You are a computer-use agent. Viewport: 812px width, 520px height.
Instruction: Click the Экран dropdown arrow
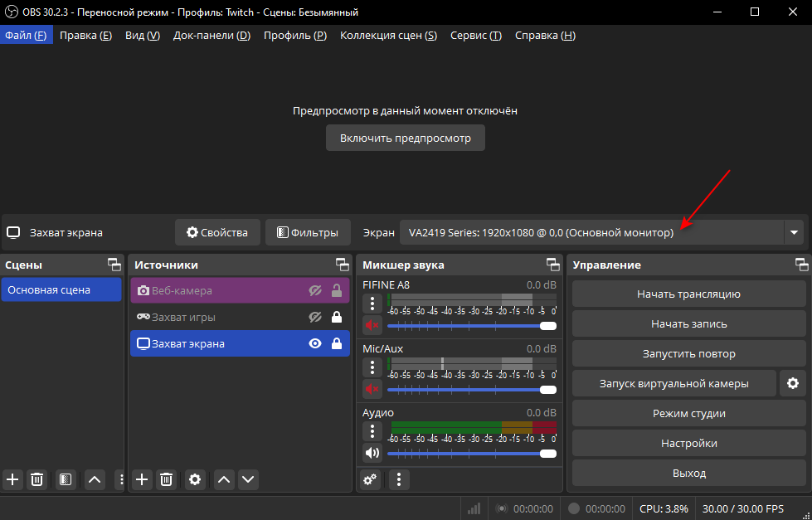coord(794,232)
